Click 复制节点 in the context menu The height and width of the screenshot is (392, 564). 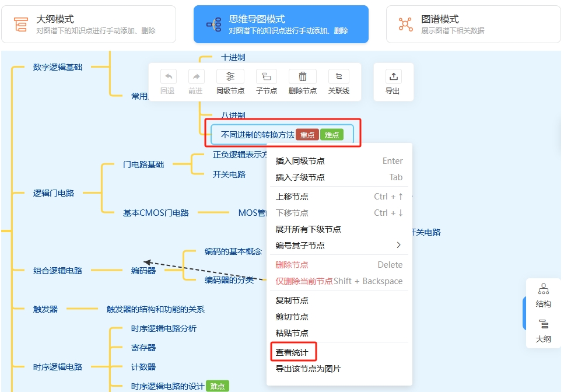(x=292, y=300)
